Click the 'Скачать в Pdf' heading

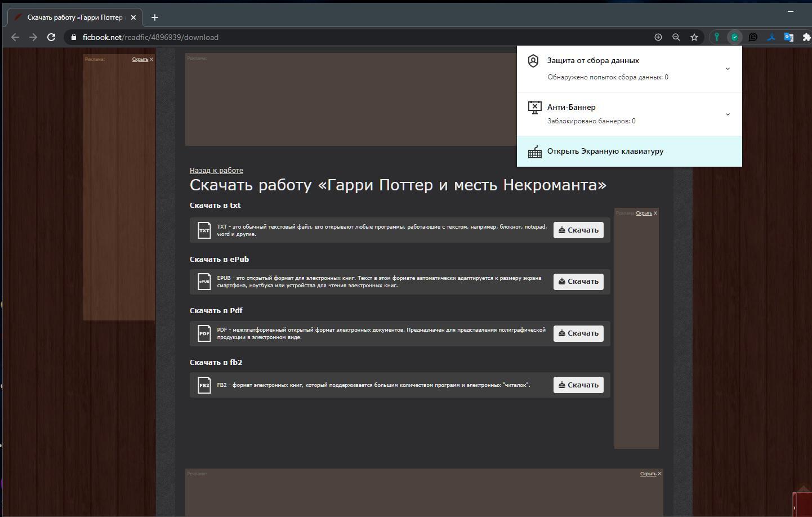pyautogui.click(x=216, y=311)
